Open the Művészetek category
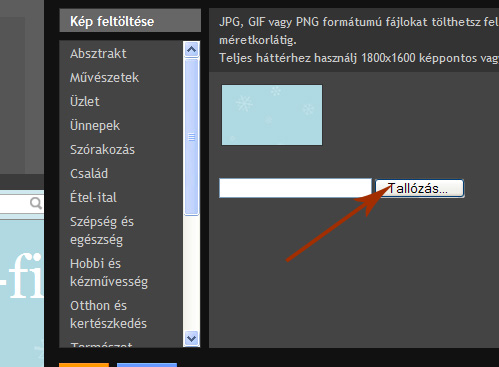 click(x=104, y=78)
